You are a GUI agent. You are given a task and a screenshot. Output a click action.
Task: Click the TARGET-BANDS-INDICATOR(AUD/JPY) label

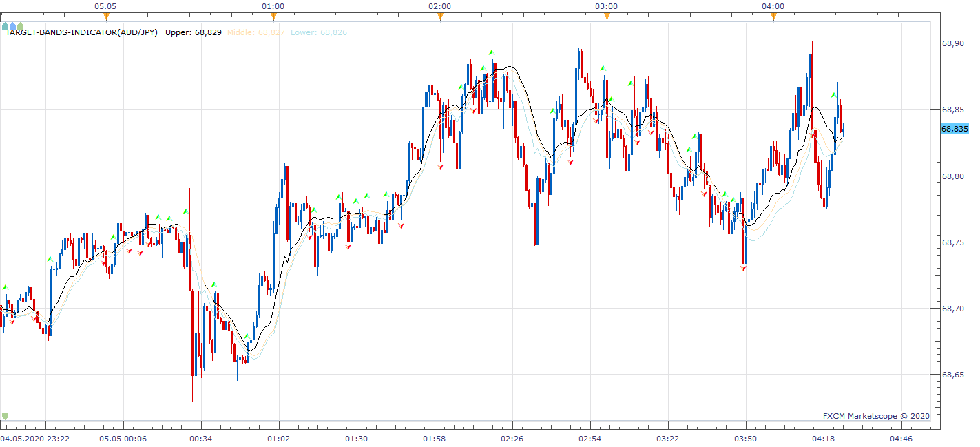(83, 32)
